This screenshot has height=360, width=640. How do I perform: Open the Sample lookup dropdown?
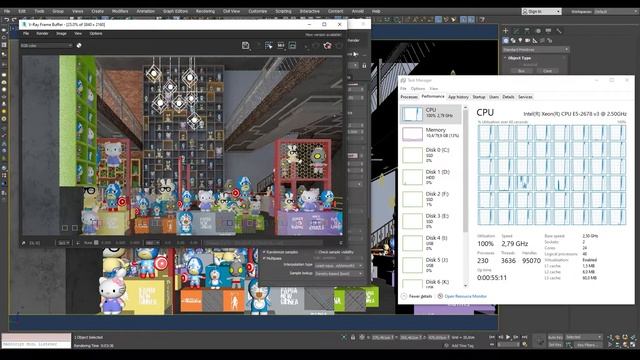coord(338,273)
